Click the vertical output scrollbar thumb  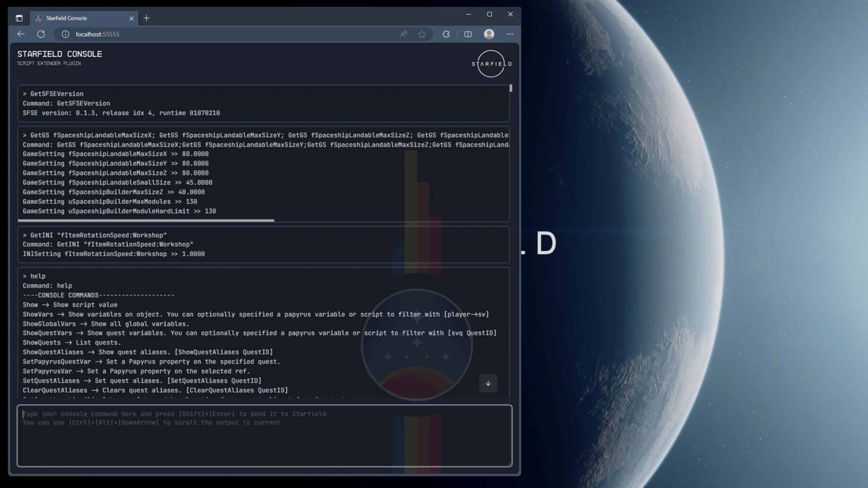(x=511, y=88)
